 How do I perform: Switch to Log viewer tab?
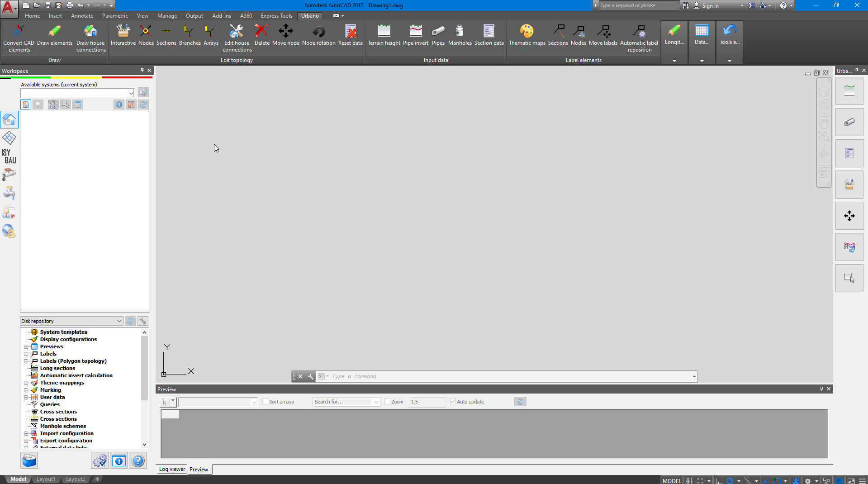pyautogui.click(x=172, y=469)
